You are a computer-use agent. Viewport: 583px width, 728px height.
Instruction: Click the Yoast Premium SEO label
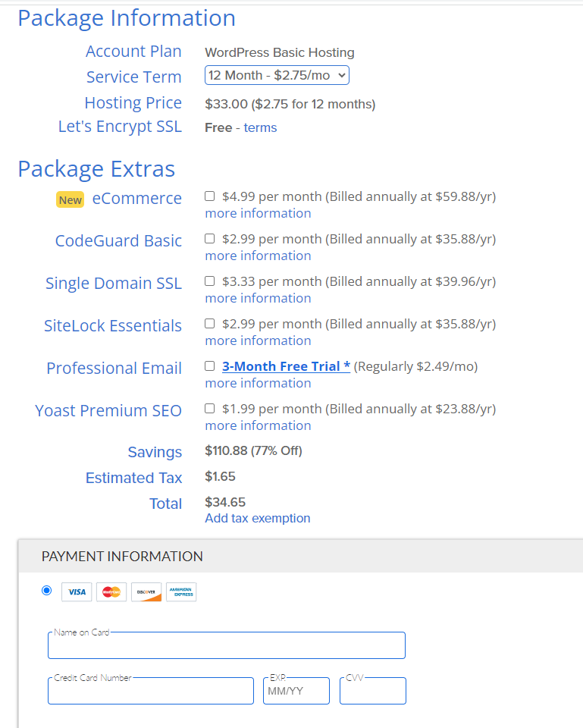tap(108, 411)
